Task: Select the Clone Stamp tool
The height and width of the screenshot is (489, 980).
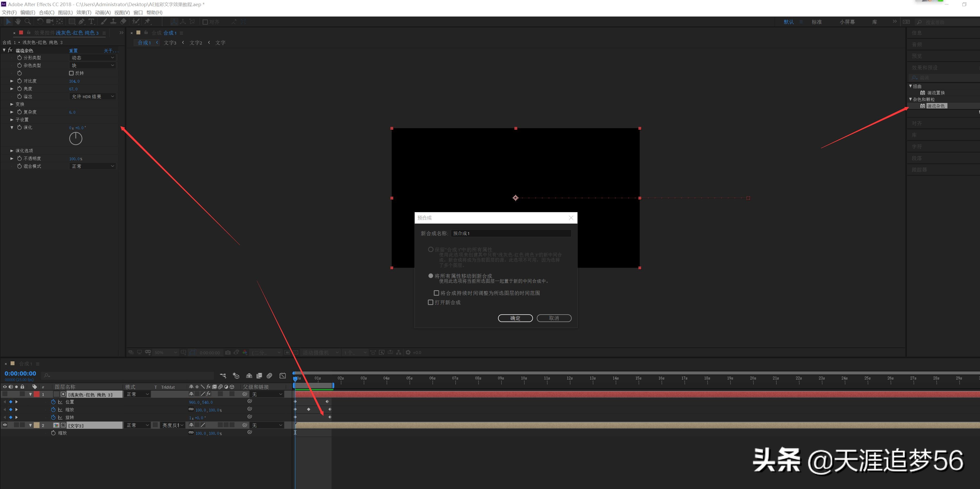Action: [x=113, y=22]
